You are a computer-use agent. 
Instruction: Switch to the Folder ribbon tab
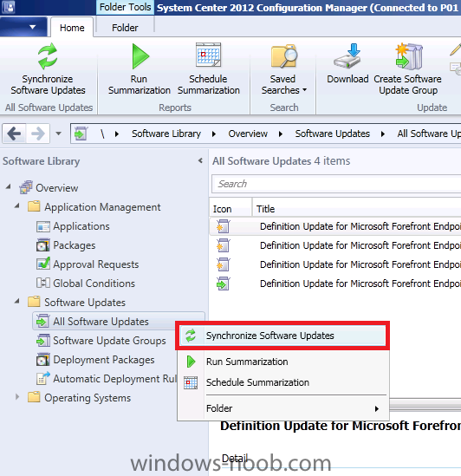[x=125, y=28]
